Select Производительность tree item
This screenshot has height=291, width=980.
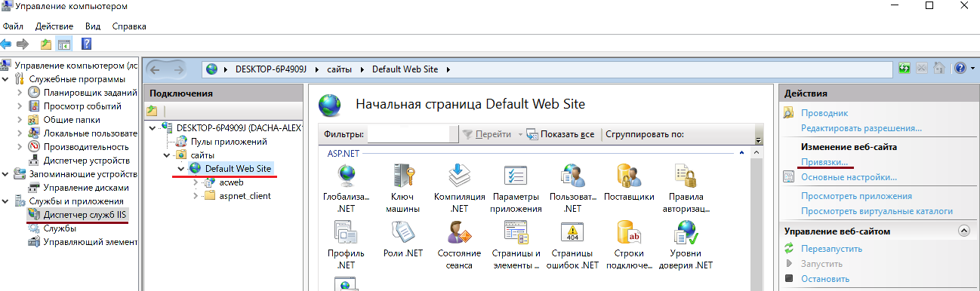pyautogui.click(x=85, y=147)
